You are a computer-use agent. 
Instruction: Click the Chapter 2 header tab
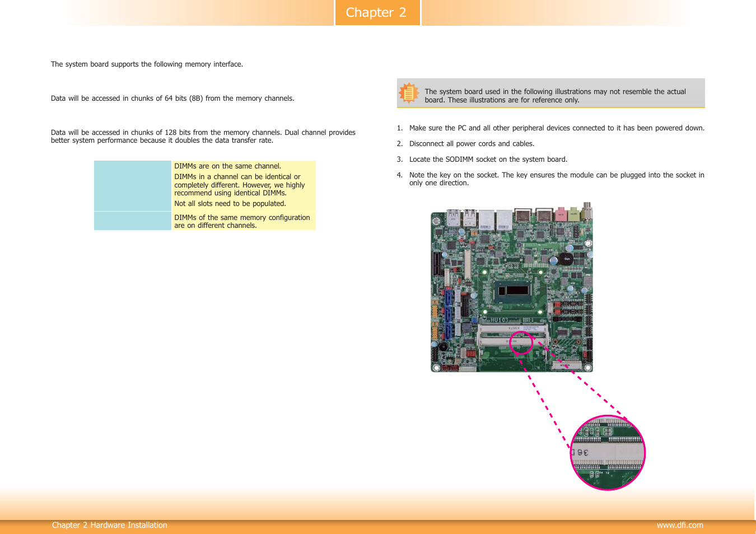377,12
